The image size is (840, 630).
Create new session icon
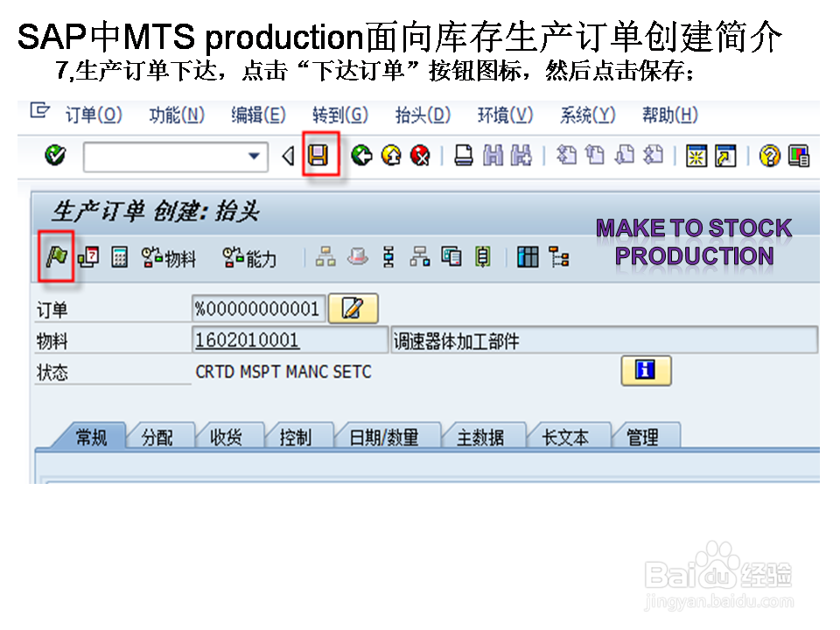click(696, 156)
